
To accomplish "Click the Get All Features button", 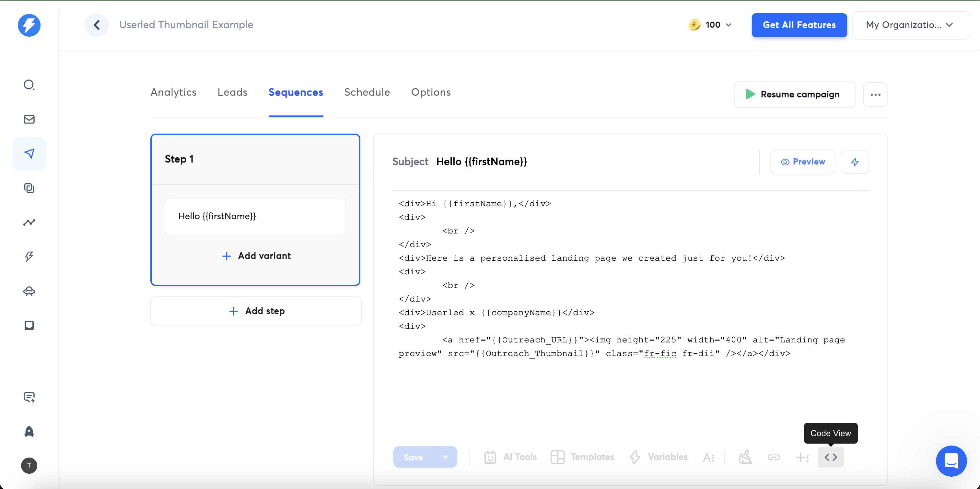I will click(799, 25).
